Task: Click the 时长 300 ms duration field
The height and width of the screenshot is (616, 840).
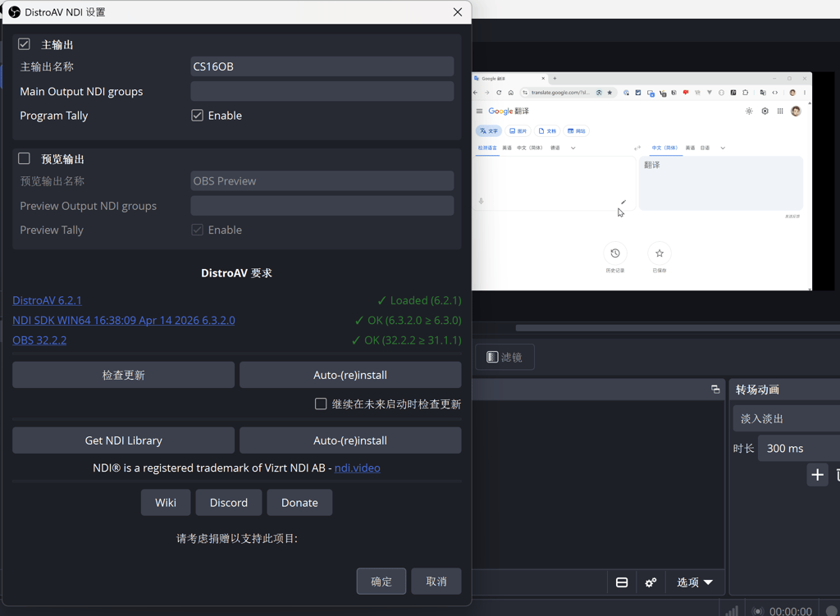Action: point(799,449)
